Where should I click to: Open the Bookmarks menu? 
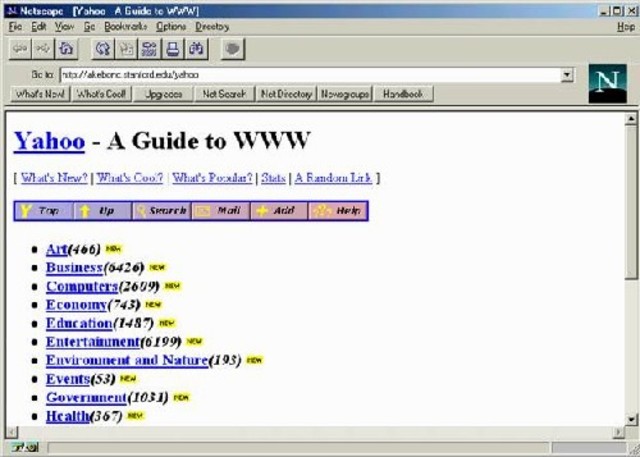point(126,27)
